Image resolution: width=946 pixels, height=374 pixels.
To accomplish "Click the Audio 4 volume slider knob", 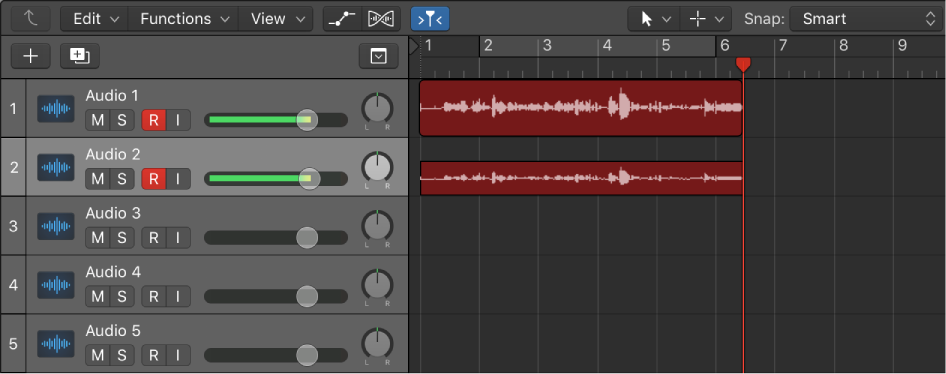I will 307,297.
